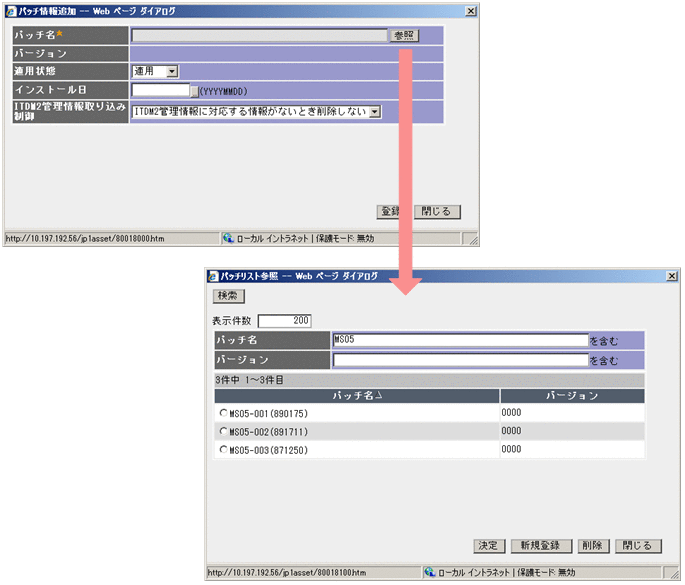
Task: Sort by the パッチ名 column header
Action: (x=357, y=396)
